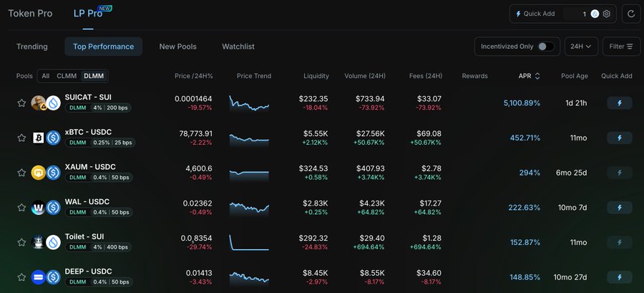Image resolution: width=644 pixels, height=293 pixels.
Task: Star the Toilet - SUI pool
Action: 21,242
